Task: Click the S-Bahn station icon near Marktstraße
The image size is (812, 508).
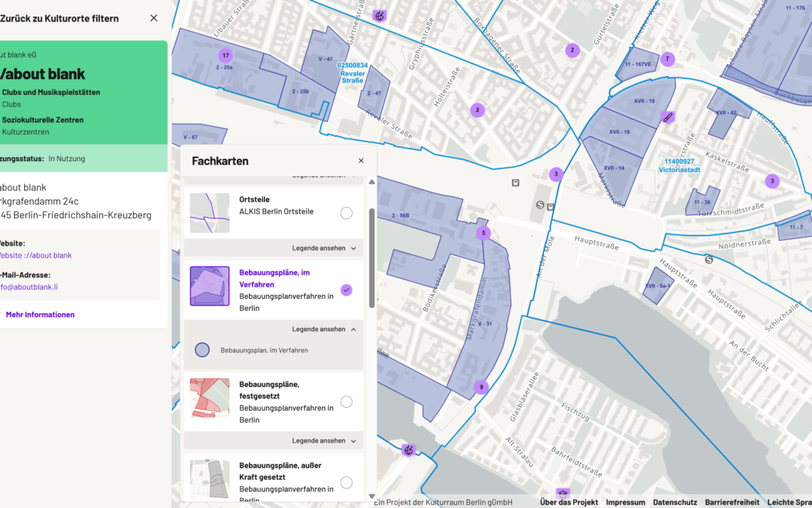Action: [540, 205]
